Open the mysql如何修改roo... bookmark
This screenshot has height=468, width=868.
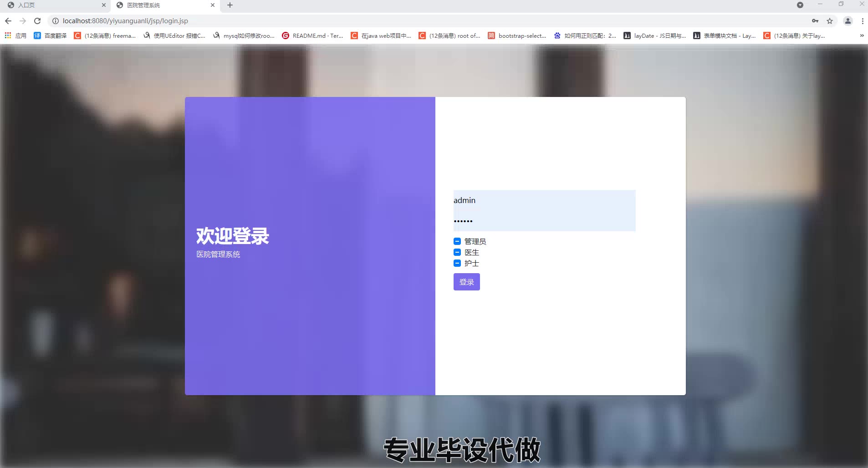point(244,36)
